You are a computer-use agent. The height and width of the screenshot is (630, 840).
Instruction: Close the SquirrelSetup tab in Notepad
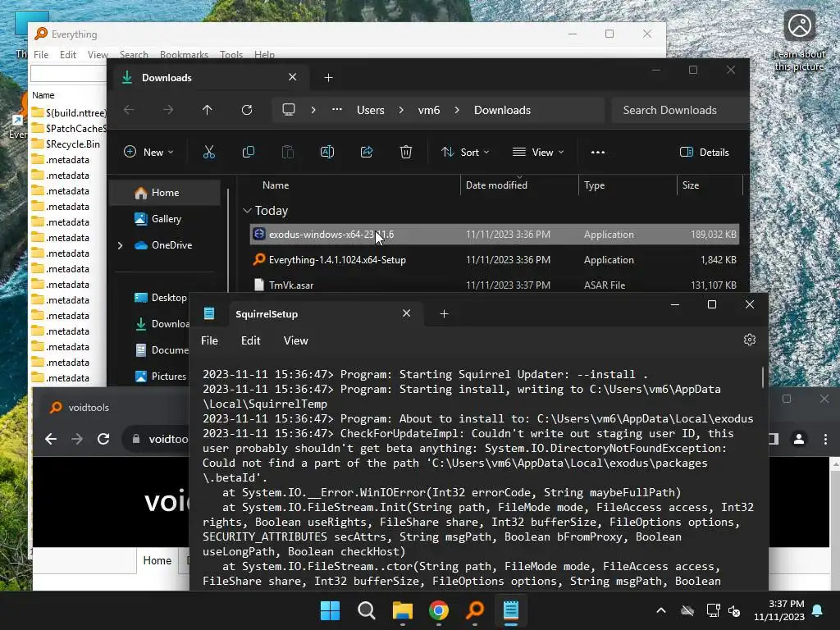pyautogui.click(x=407, y=313)
